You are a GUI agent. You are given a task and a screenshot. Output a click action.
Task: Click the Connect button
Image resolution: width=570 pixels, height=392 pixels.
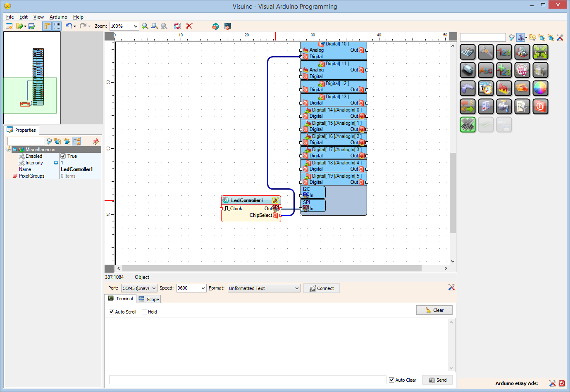point(322,288)
